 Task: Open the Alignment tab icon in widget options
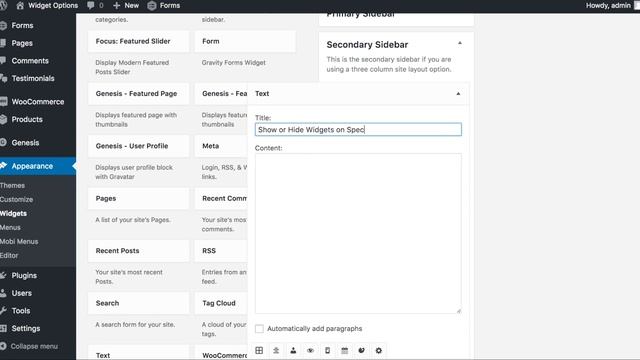point(276,350)
